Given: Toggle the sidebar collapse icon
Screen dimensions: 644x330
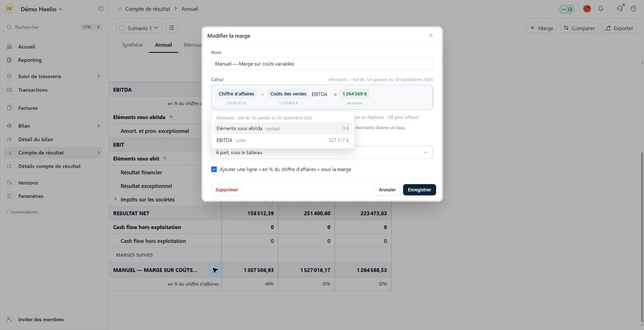Looking at the screenshot, I should [x=101, y=9].
